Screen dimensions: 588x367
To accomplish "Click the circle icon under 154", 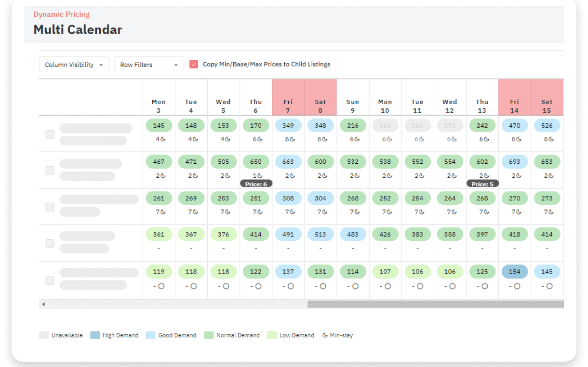I will click(x=518, y=286).
